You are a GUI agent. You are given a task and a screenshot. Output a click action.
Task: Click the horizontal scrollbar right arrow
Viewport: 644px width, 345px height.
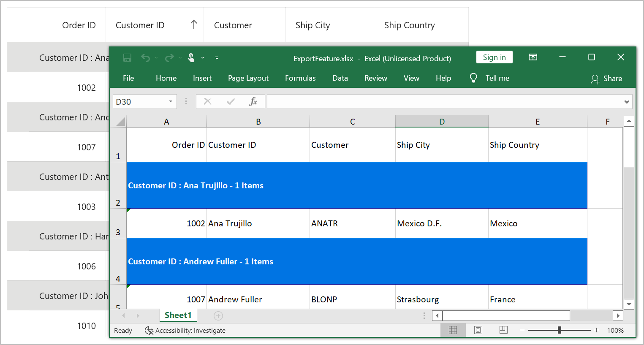pos(618,315)
